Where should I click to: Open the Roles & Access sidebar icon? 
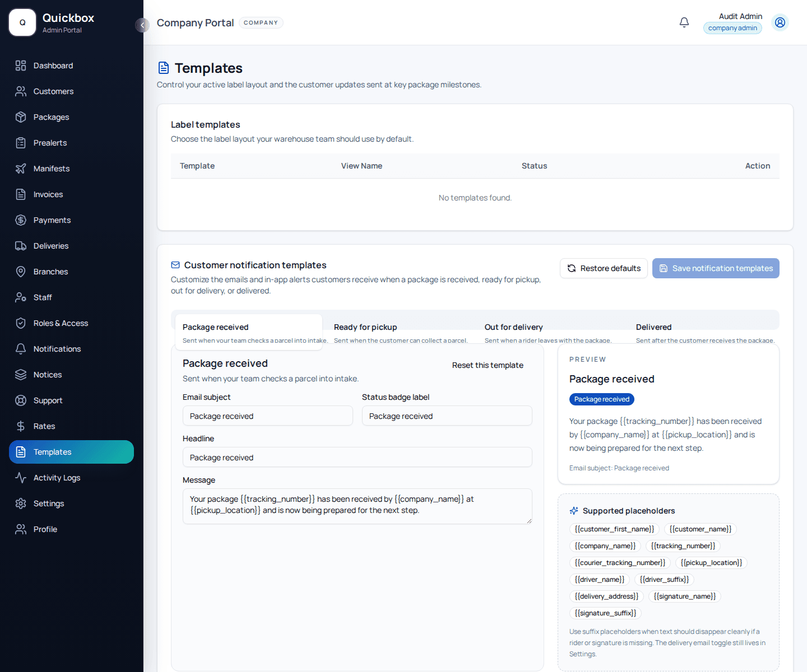[21, 323]
